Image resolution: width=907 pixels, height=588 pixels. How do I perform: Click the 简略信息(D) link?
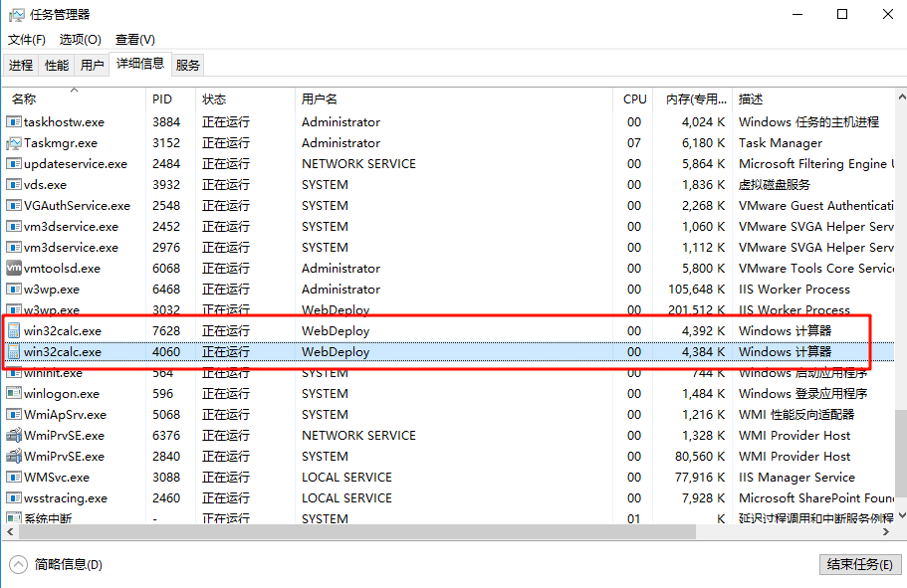(x=68, y=564)
